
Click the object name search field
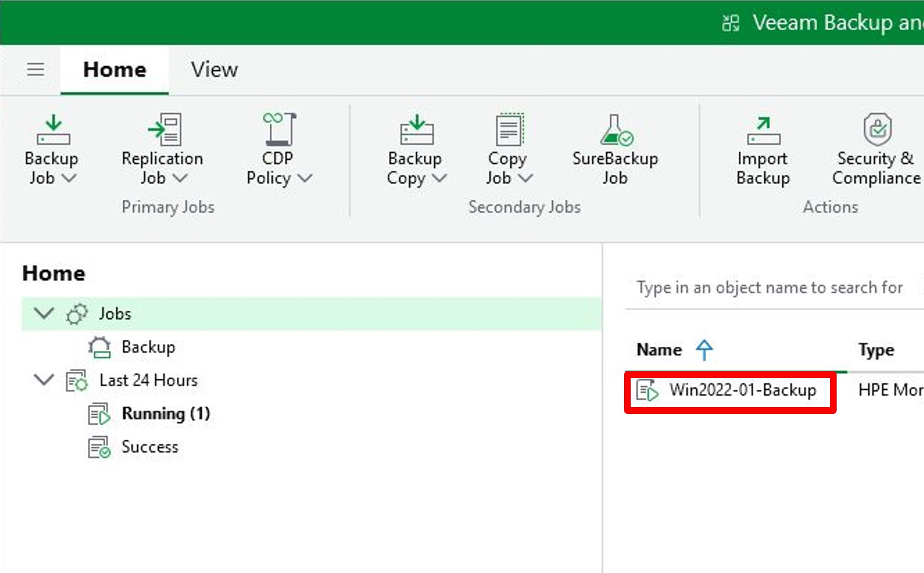(x=774, y=288)
